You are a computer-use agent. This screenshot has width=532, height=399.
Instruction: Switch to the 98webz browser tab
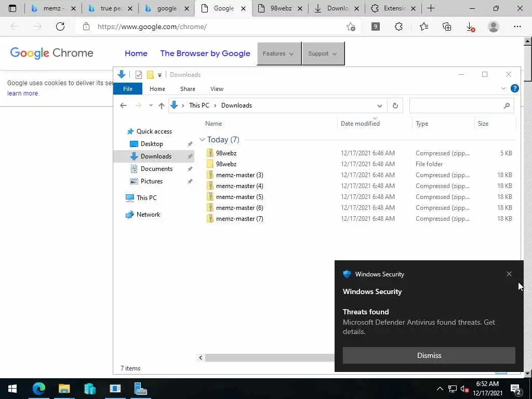(280, 8)
